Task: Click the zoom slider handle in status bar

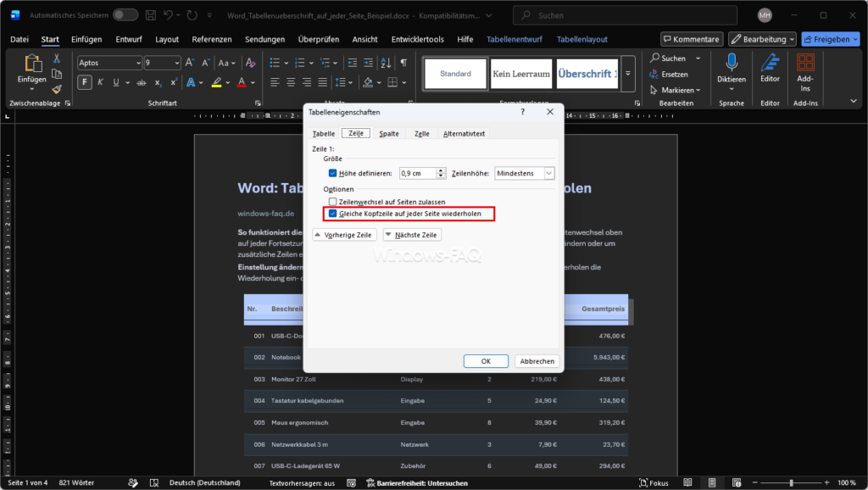Action: 791,483
